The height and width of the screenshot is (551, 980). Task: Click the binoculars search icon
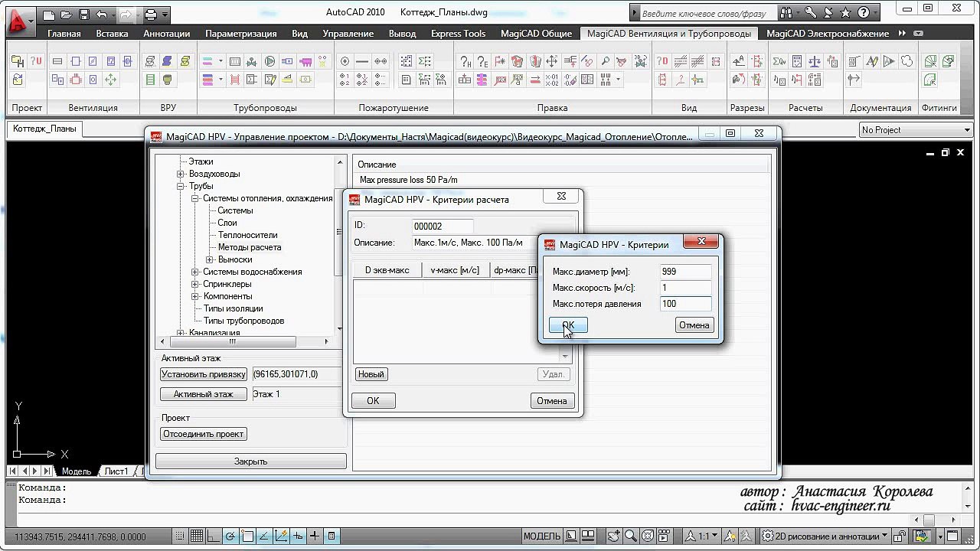786,13
